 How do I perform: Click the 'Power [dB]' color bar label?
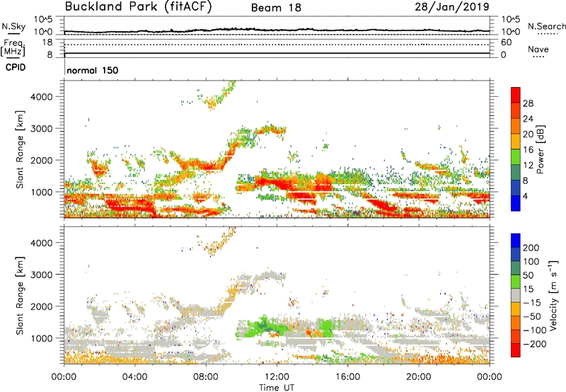pyautogui.click(x=541, y=149)
